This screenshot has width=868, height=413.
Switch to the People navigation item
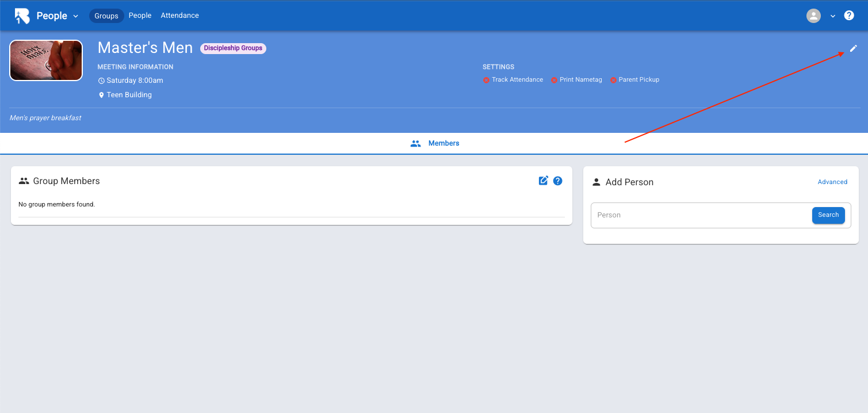(x=140, y=16)
